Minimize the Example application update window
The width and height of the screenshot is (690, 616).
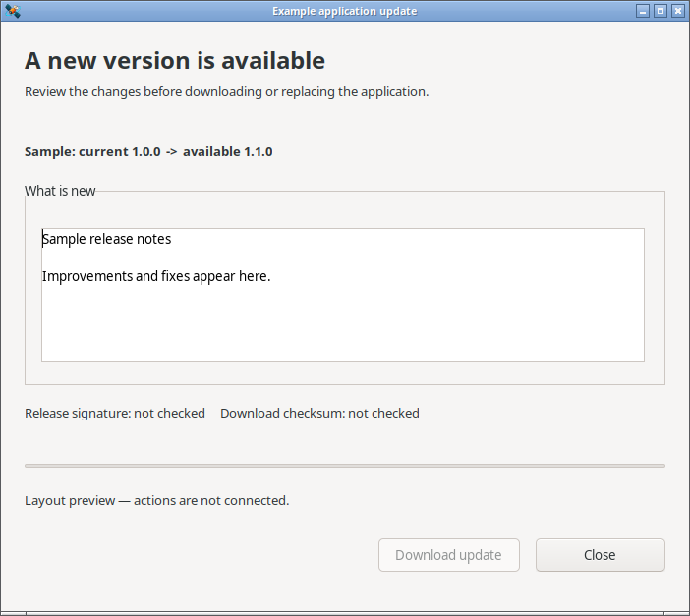(643, 11)
